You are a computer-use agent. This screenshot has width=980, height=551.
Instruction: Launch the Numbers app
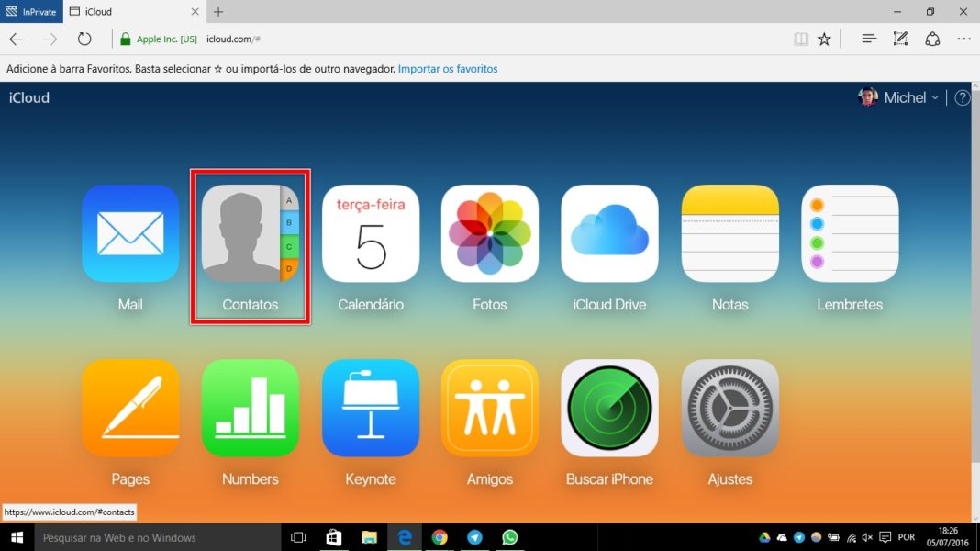click(x=250, y=408)
